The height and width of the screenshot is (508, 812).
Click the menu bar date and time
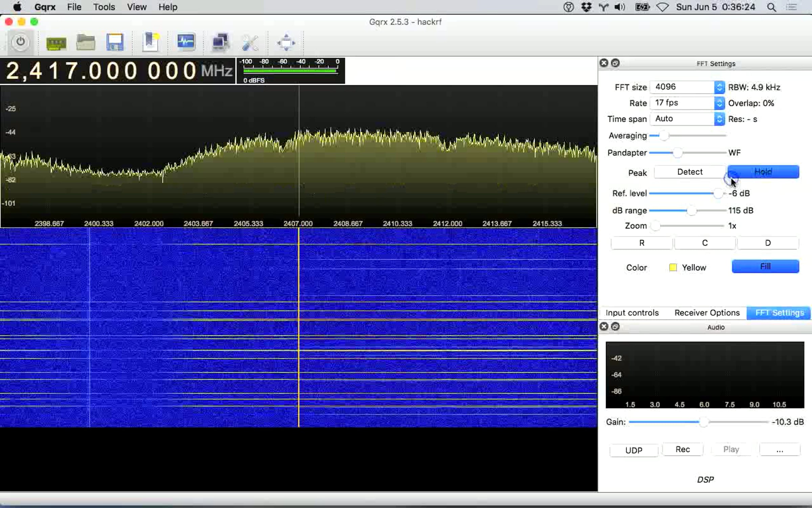point(716,7)
